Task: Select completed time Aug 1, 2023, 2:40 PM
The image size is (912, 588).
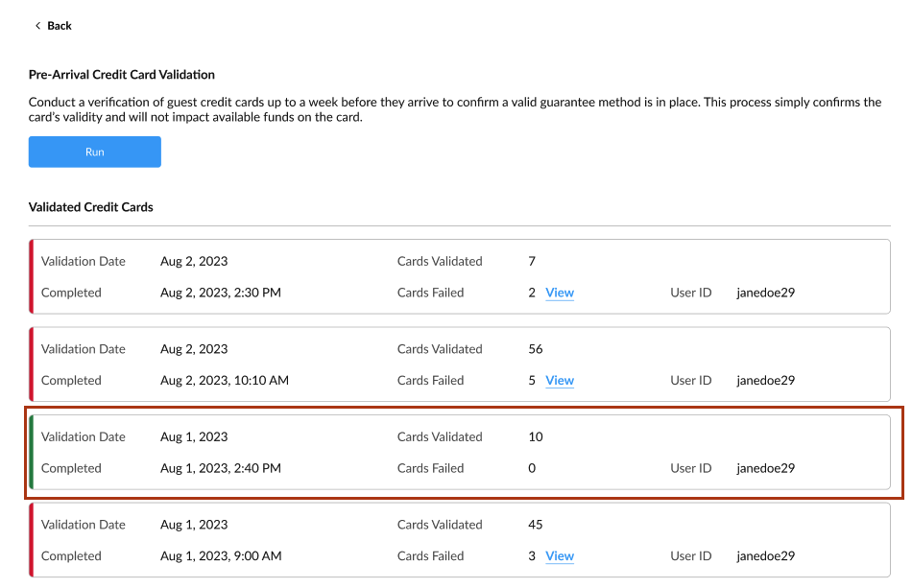Action: [x=221, y=469]
